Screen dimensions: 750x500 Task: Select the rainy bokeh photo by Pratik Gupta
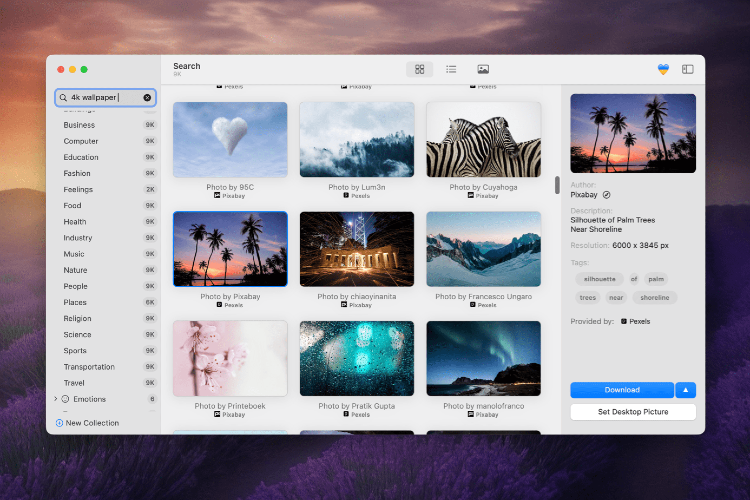(x=357, y=358)
